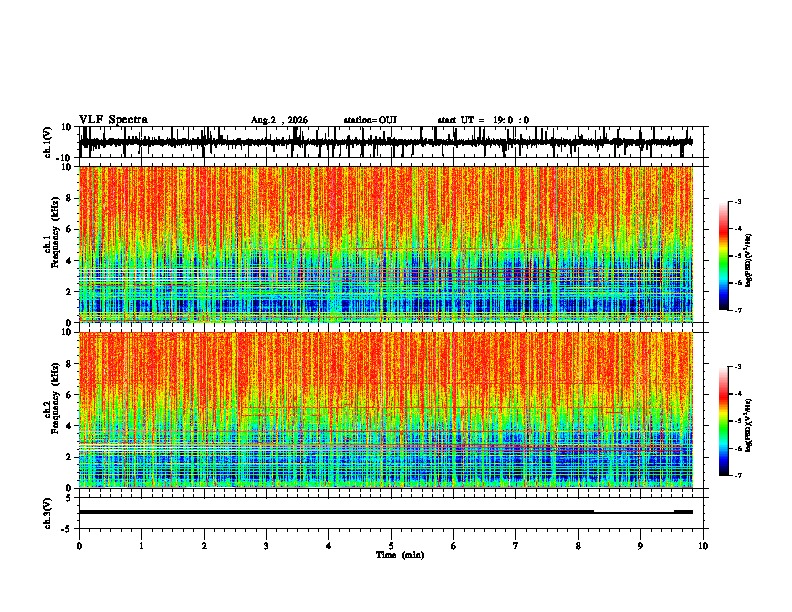
Task: Click the time-axis tick label "7"
Action: [516, 546]
